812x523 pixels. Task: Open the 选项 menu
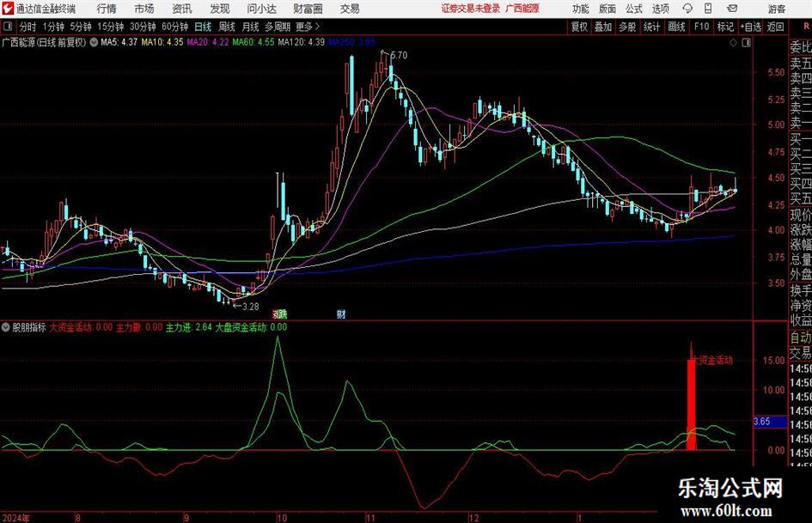pyautogui.click(x=660, y=9)
